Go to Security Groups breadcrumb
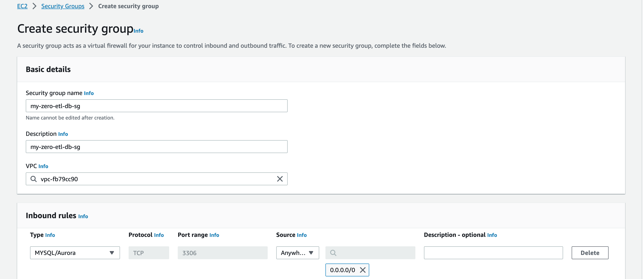 [63, 6]
